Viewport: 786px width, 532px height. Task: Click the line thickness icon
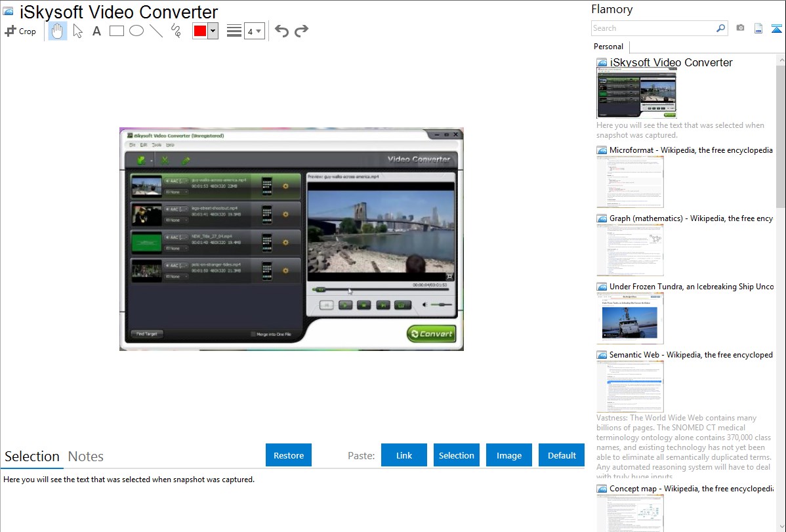tap(234, 31)
